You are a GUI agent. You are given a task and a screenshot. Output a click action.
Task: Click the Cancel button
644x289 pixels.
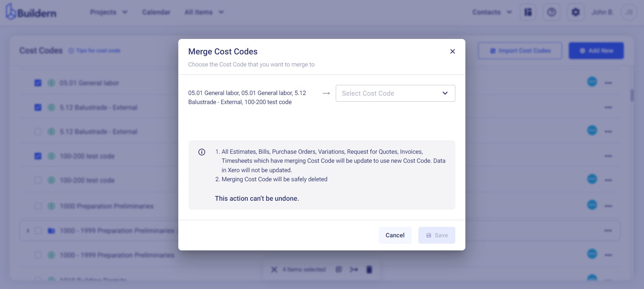pos(395,235)
